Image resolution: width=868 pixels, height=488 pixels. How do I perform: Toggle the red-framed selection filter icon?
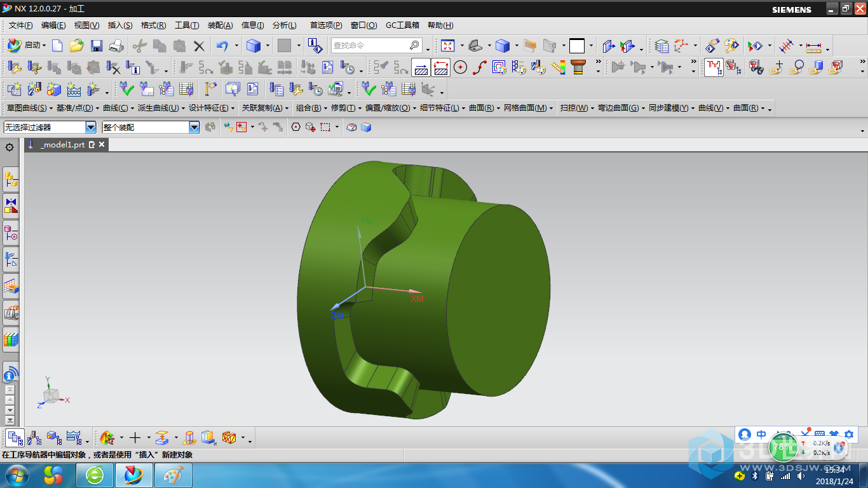pyautogui.click(x=241, y=127)
